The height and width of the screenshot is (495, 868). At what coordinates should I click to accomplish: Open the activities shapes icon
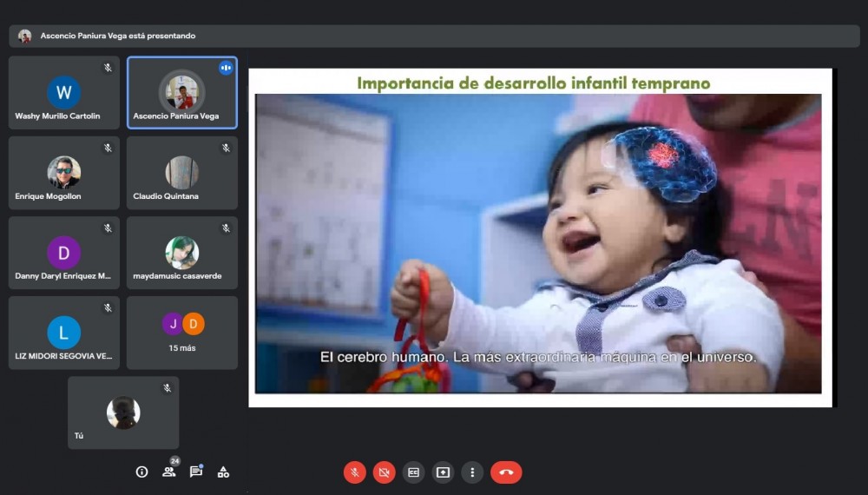point(223,472)
